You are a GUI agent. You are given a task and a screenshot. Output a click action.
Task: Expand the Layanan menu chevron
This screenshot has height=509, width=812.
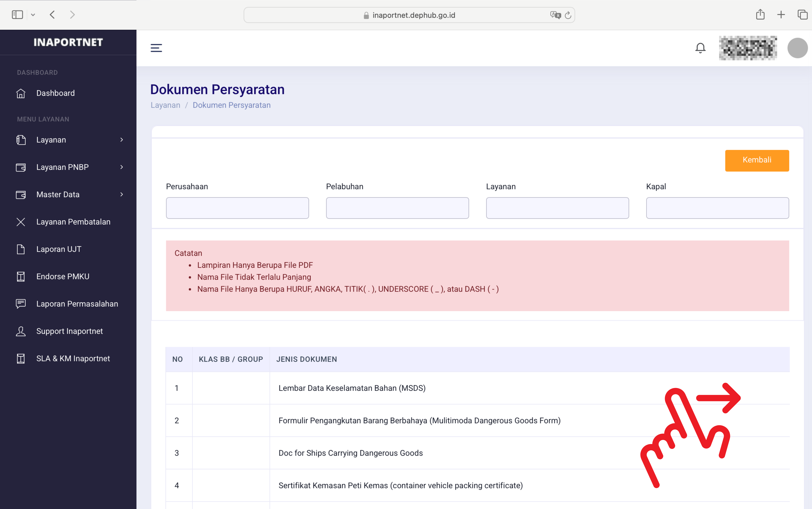tap(122, 140)
